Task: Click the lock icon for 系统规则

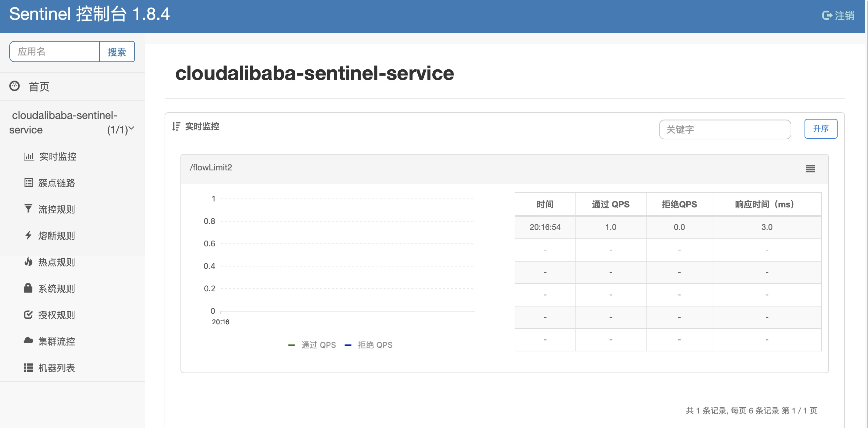Action: (28, 288)
